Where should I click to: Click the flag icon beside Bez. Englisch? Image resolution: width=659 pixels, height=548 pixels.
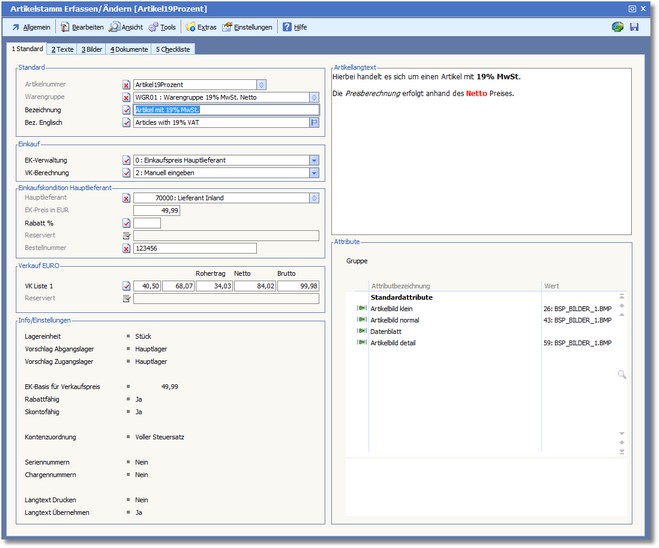(313, 123)
